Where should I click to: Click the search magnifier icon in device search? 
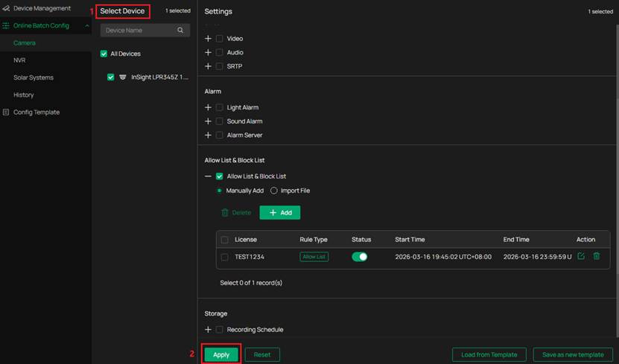(180, 31)
